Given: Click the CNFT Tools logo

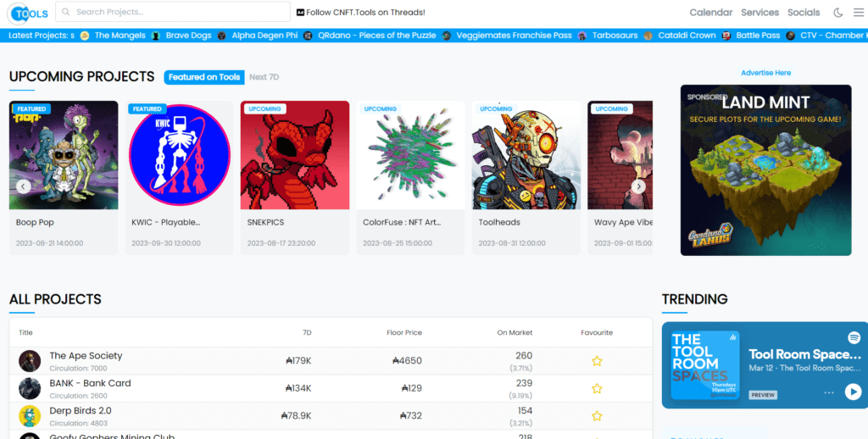Looking at the screenshot, I should pyautogui.click(x=28, y=14).
